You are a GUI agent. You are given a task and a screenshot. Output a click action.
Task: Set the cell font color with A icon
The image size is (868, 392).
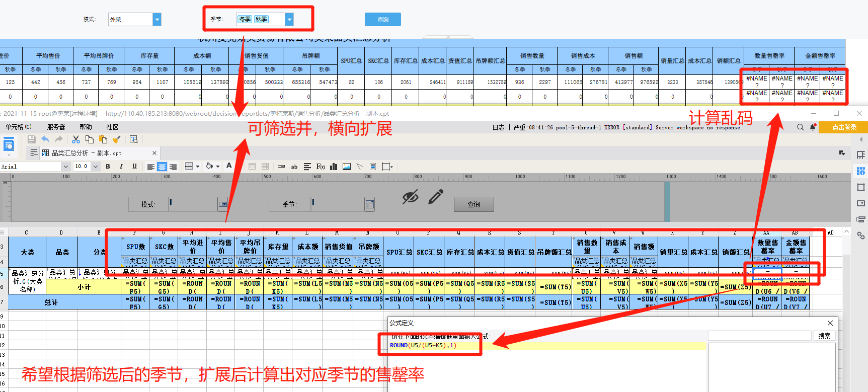[229, 166]
